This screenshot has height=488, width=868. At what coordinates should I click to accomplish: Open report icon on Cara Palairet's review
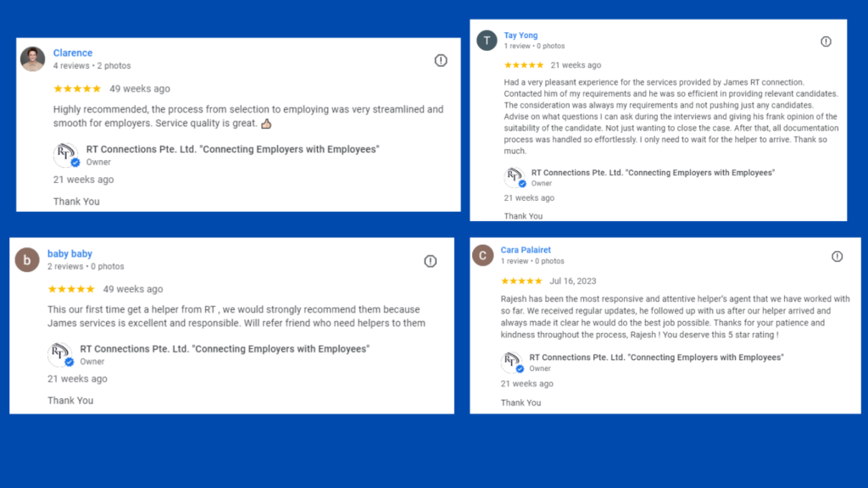coord(837,256)
